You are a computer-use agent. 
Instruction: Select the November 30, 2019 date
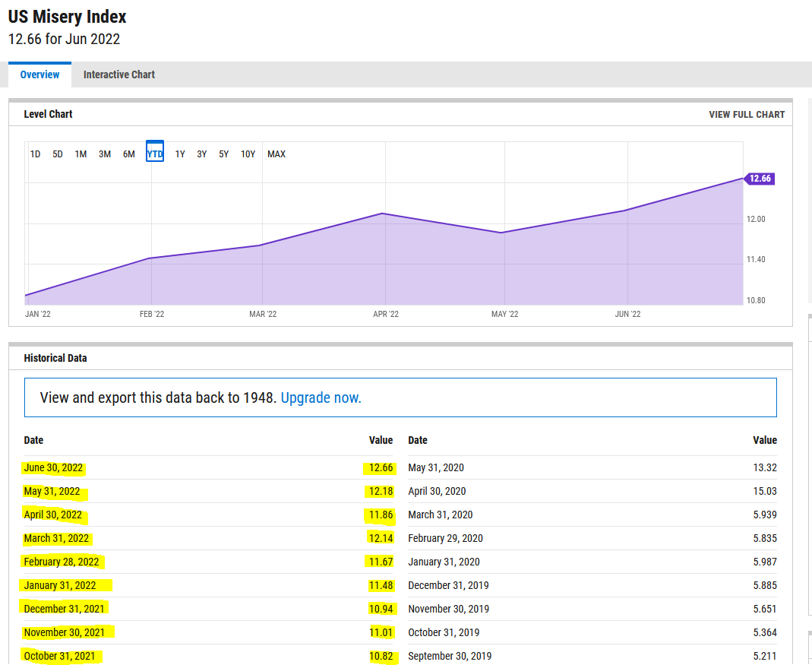pyautogui.click(x=448, y=609)
